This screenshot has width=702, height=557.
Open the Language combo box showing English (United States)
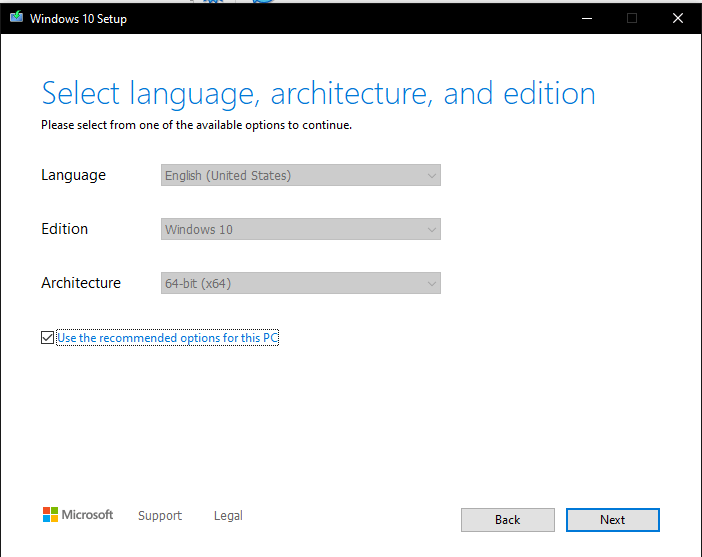[x=300, y=175]
